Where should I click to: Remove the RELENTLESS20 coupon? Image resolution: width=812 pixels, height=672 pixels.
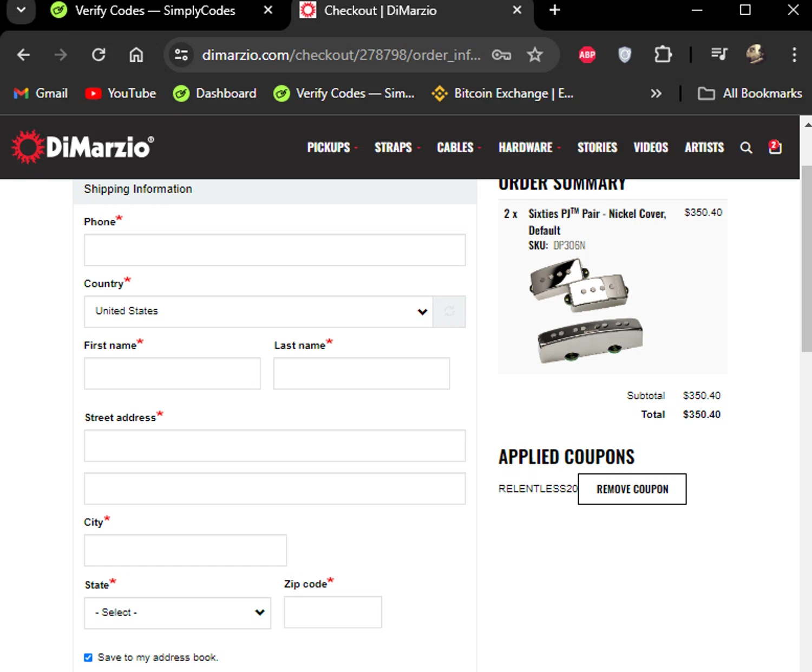632,489
